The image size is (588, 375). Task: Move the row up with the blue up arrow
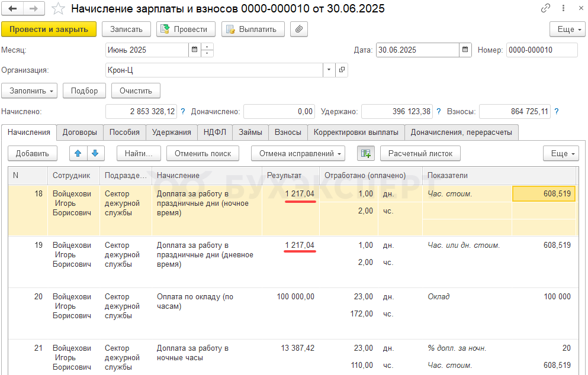(x=78, y=153)
